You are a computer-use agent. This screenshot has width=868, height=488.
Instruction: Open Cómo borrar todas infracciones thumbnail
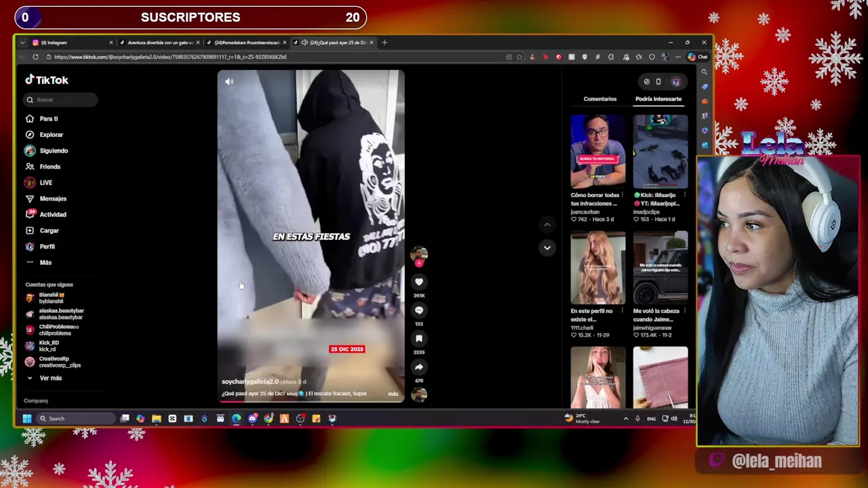(598, 152)
